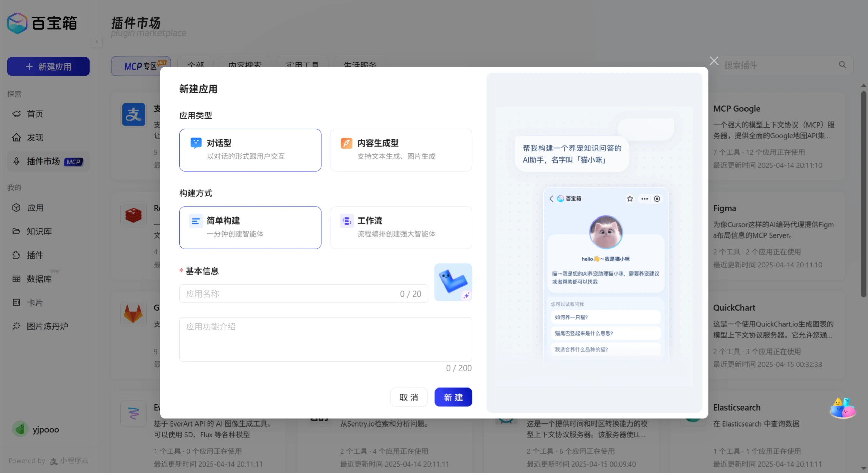Image resolution: width=868 pixels, height=473 pixels.
Task: Open 知识库 via its folder icon
Action: 16,231
